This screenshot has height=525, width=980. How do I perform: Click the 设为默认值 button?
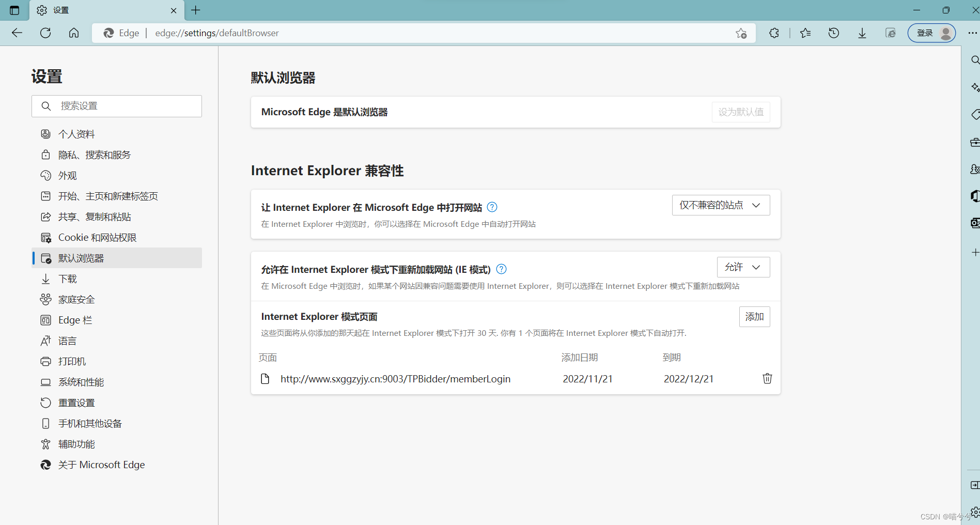coord(741,112)
